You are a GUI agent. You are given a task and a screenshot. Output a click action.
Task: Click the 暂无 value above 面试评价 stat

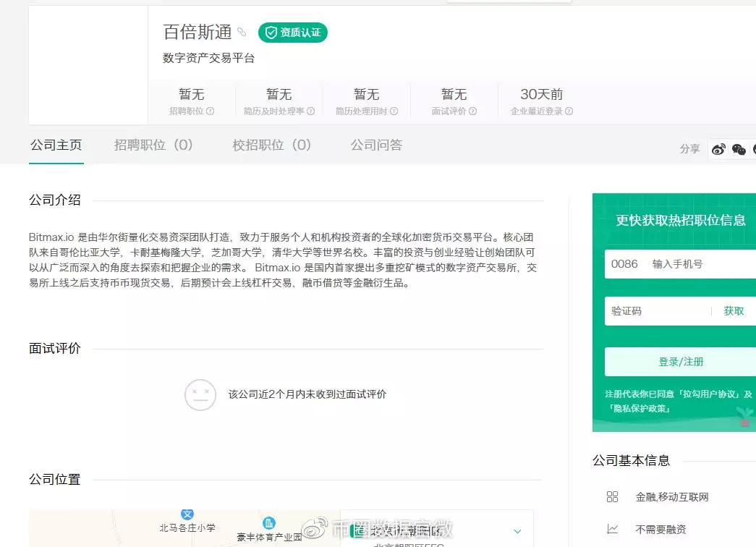click(454, 94)
